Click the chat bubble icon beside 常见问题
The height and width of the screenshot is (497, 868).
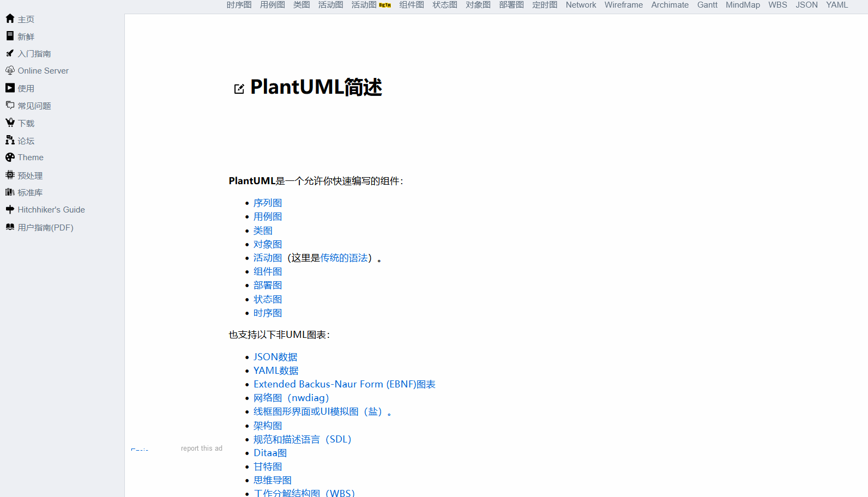pyautogui.click(x=10, y=105)
